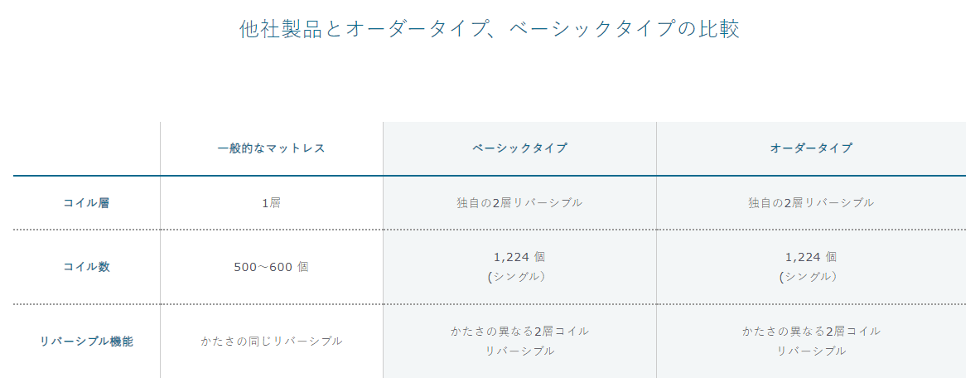Viewport: 980px width, 378px height.
Task: Click 独自の2層リバーシブル in the オーダータイプ column
Action: tap(811, 203)
